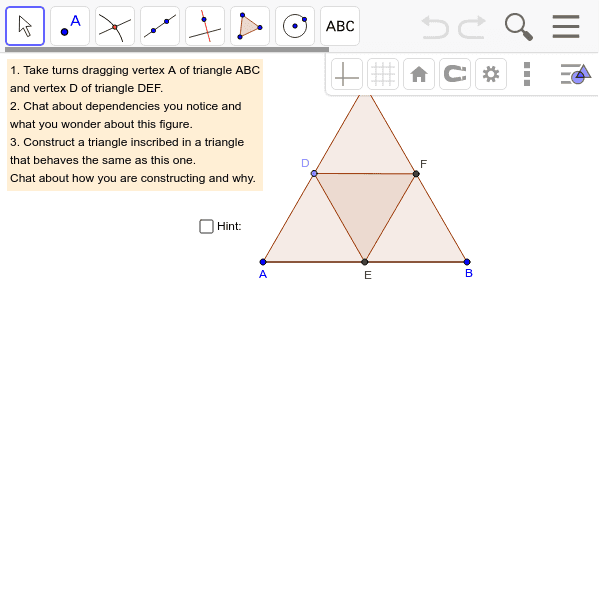Click the toolbar horizontal scrollbar
600x600 pixels.
(x=167, y=49)
